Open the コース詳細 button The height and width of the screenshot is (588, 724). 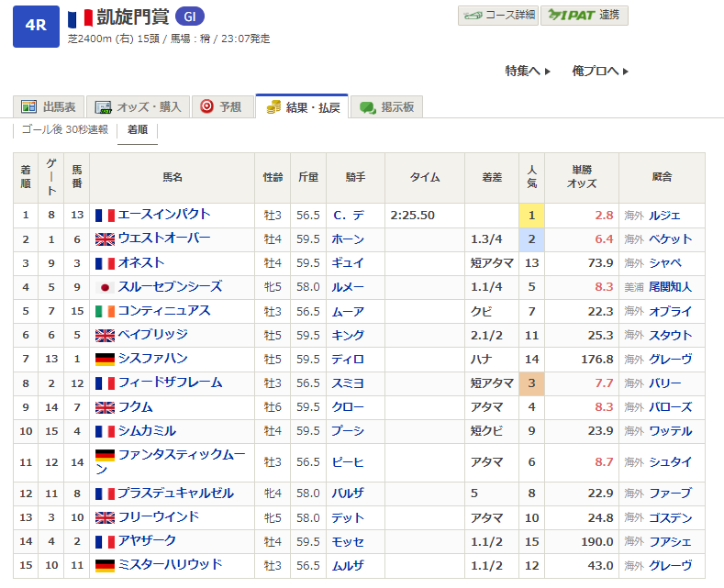[x=497, y=16]
